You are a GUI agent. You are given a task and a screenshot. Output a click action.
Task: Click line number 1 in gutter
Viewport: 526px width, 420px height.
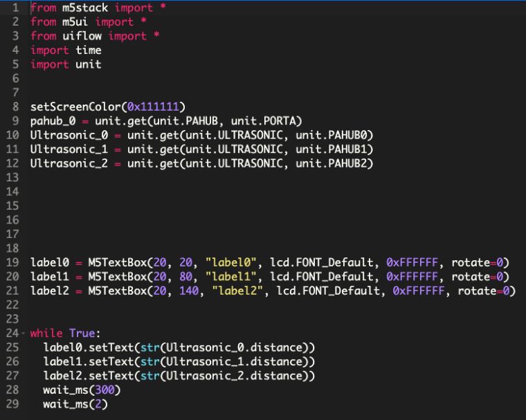(16, 8)
